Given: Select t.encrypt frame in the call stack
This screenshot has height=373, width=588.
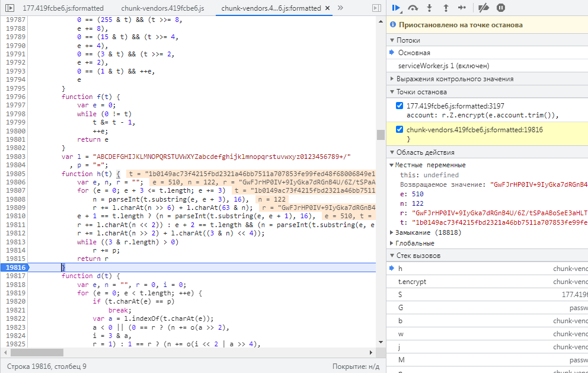Looking at the screenshot, I should click(x=412, y=282).
